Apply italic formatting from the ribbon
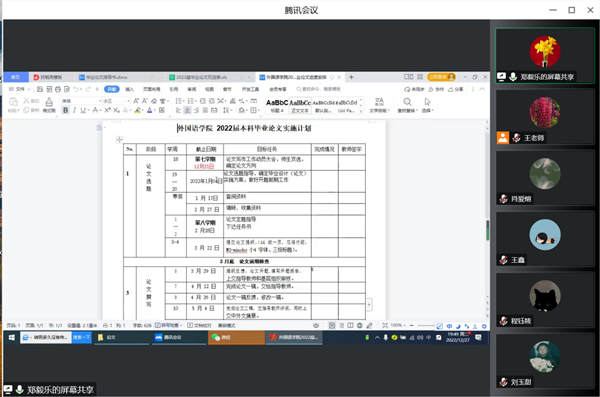Image resolution: width=600 pixels, height=397 pixels. (x=74, y=110)
